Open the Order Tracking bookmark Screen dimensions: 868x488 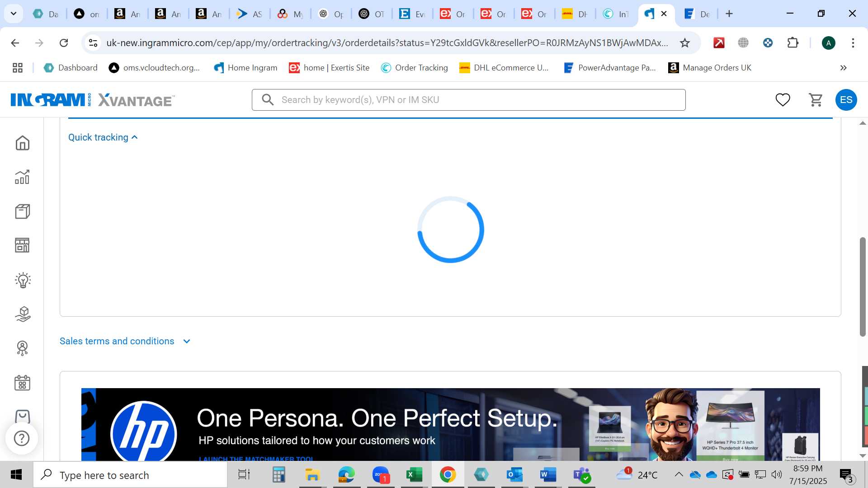(414, 68)
